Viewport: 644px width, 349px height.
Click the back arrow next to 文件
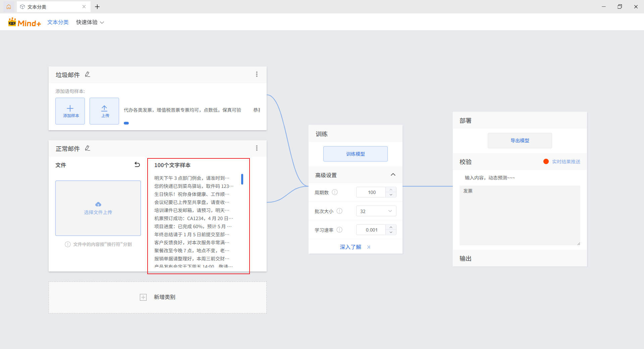click(137, 165)
